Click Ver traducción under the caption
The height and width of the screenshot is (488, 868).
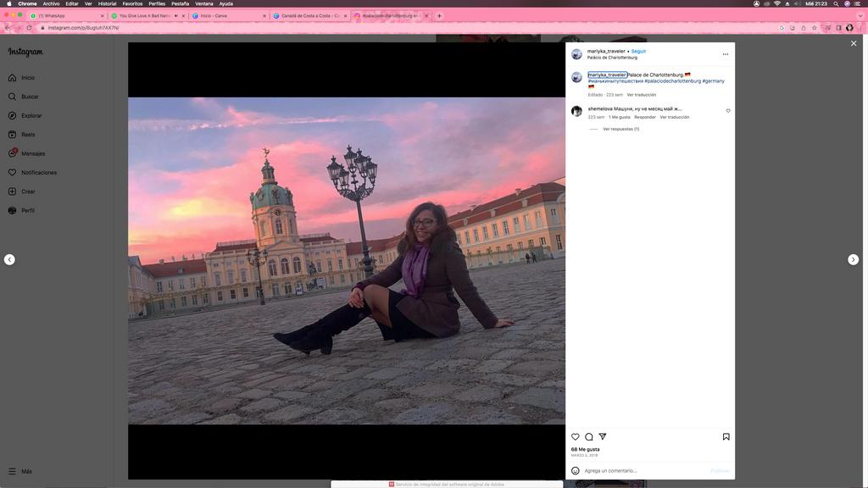(641, 95)
